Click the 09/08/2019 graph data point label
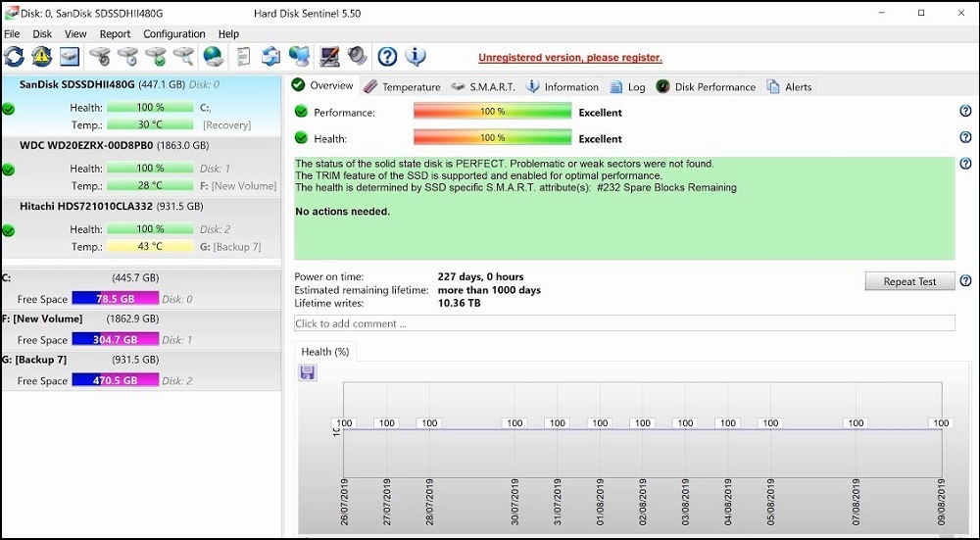 tap(941, 423)
